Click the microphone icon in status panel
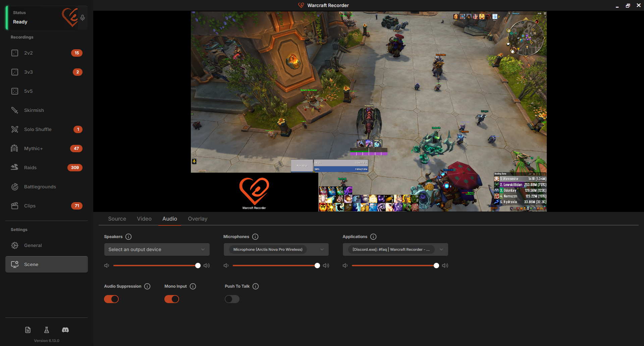This screenshot has width=644, height=346. click(x=83, y=18)
